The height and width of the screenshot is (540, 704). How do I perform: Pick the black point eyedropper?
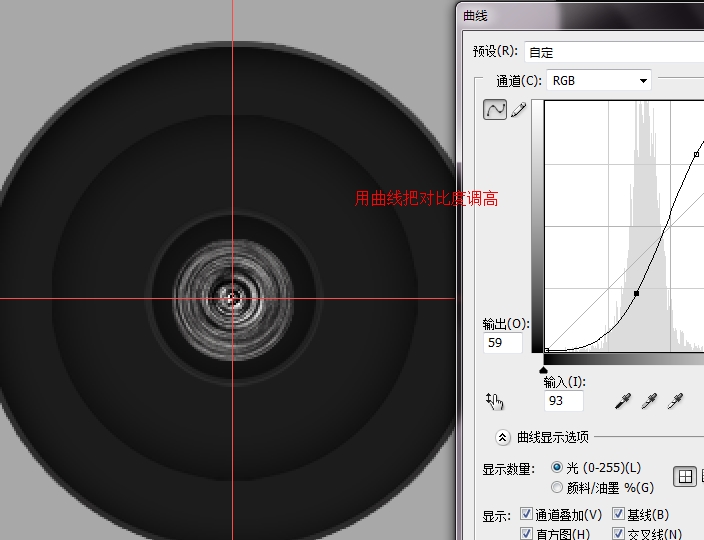(x=622, y=401)
